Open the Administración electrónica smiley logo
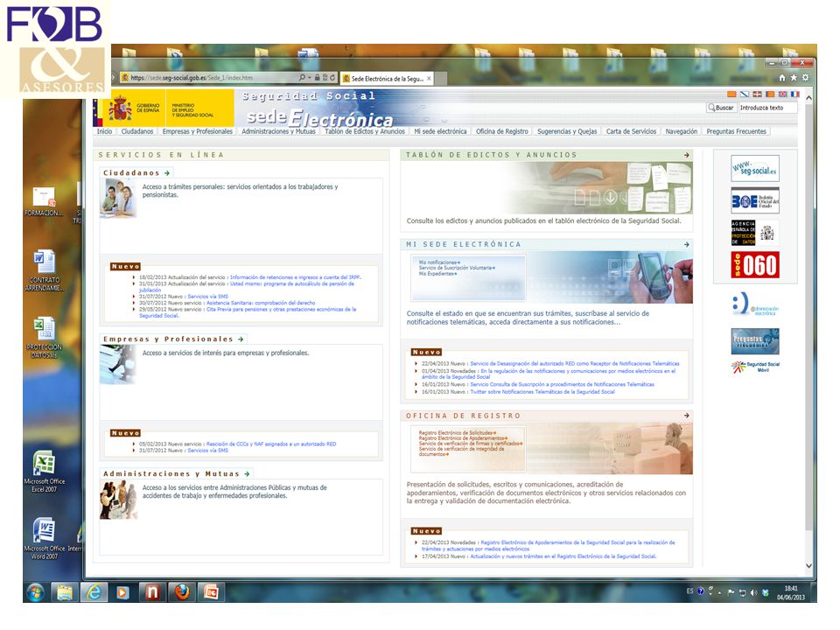 [755, 304]
